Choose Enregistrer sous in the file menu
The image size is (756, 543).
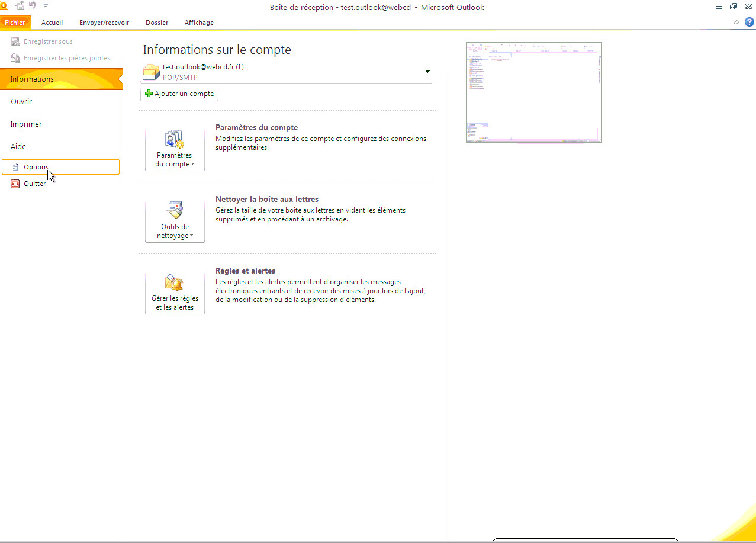(x=41, y=42)
